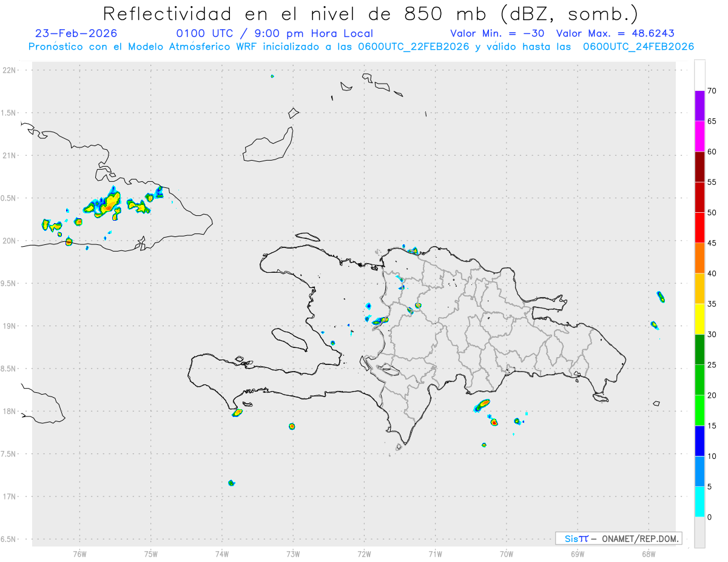728x562 pixels.
Task: Select the maroon 55–60 dBZ swatch
Action: 699,167
